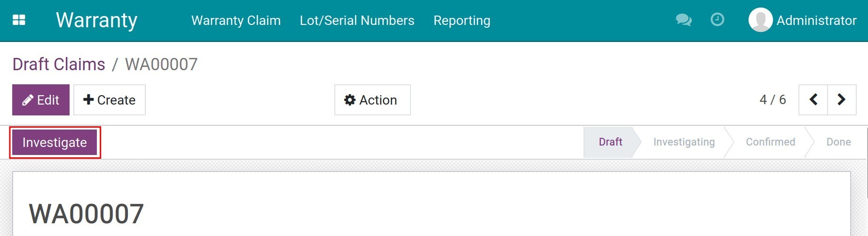Open the apps grid menu icon
Screen dimensions: 868x236
[19, 20]
